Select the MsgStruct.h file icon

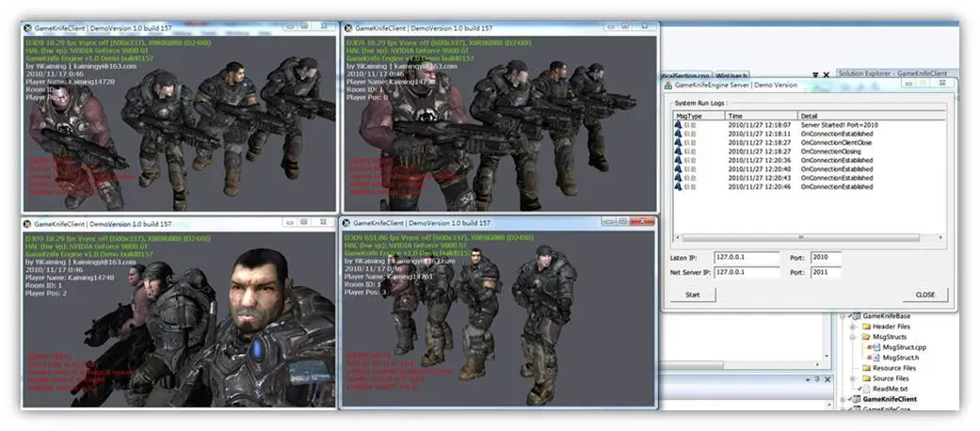[875, 358]
